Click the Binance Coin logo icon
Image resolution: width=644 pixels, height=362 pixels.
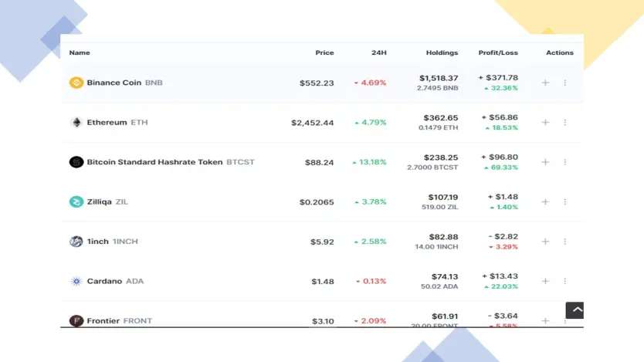(x=76, y=83)
